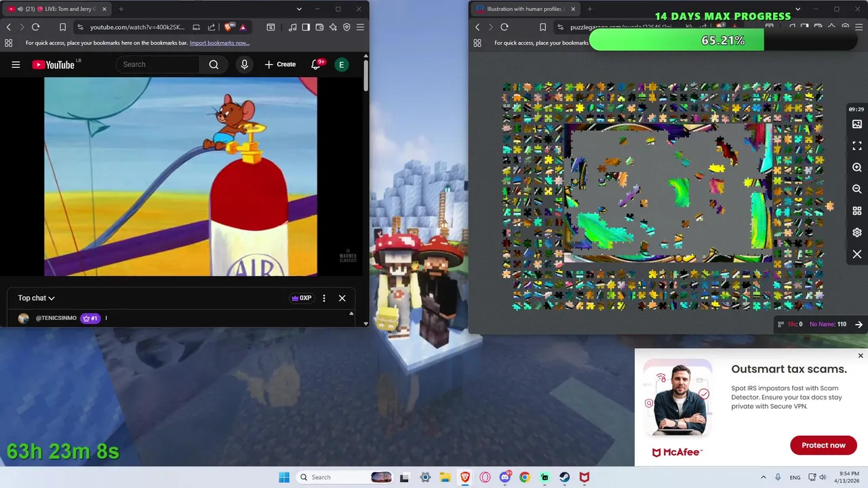Click the YouTube search magnifier button
This screenshot has height=488, width=868.
tap(214, 64)
